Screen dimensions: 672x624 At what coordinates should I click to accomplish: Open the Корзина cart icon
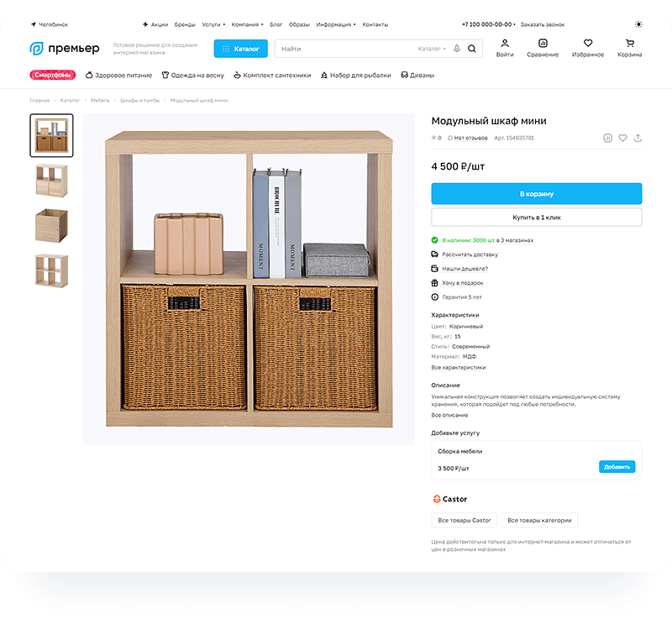(x=629, y=43)
